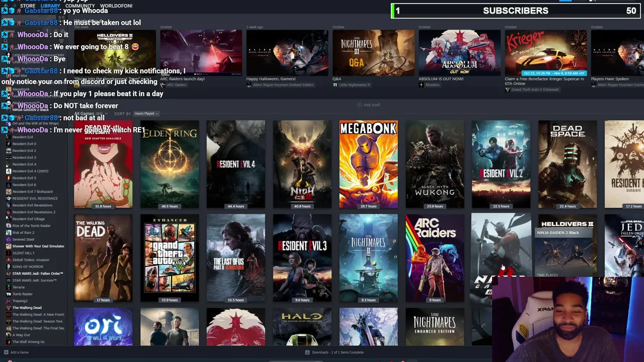Open the STORE menu tab
Viewport: 644px width, 362px height.
(x=28, y=6)
